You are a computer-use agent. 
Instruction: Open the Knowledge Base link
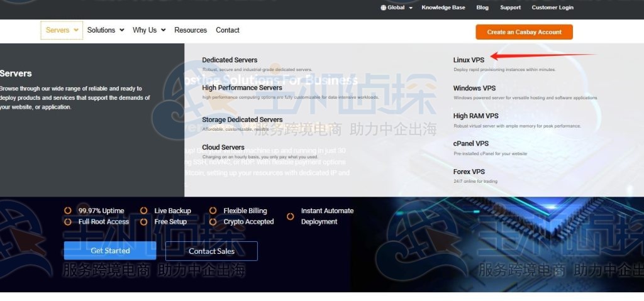tap(443, 8)
